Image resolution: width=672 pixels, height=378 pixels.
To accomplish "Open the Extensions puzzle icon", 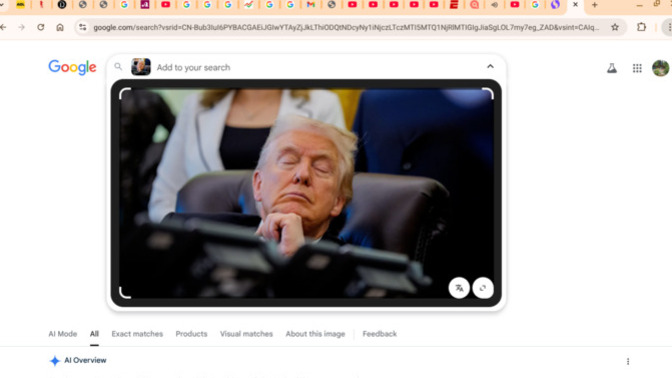I will click(641, 27).
